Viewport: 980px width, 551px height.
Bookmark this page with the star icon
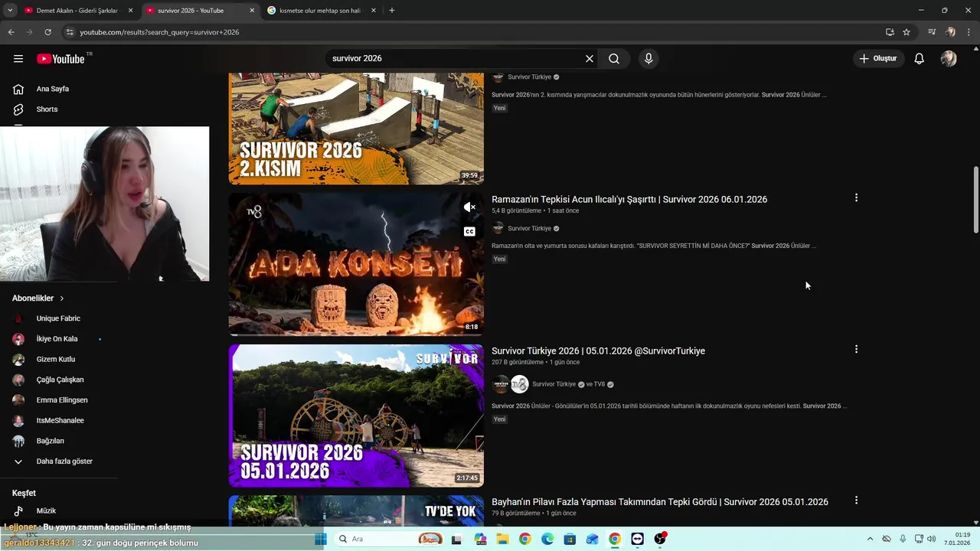pos(906,32)
